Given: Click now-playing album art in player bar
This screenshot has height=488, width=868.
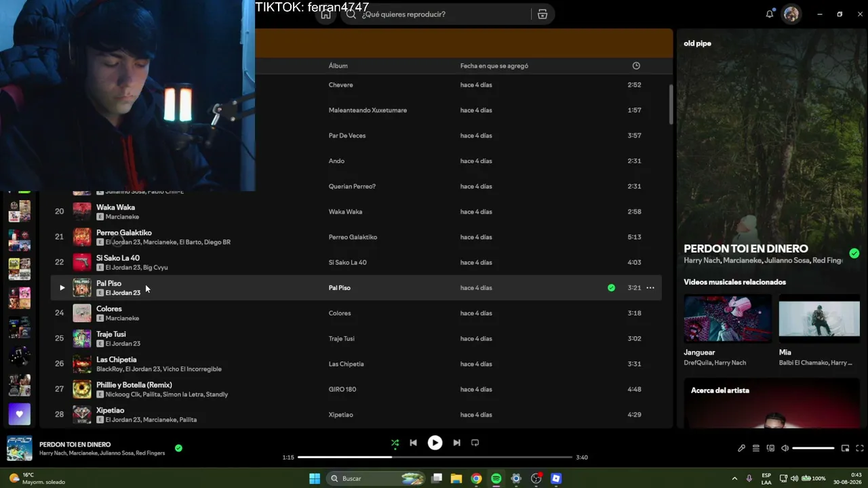Looking at the screenshot, I should pos(19,449).
